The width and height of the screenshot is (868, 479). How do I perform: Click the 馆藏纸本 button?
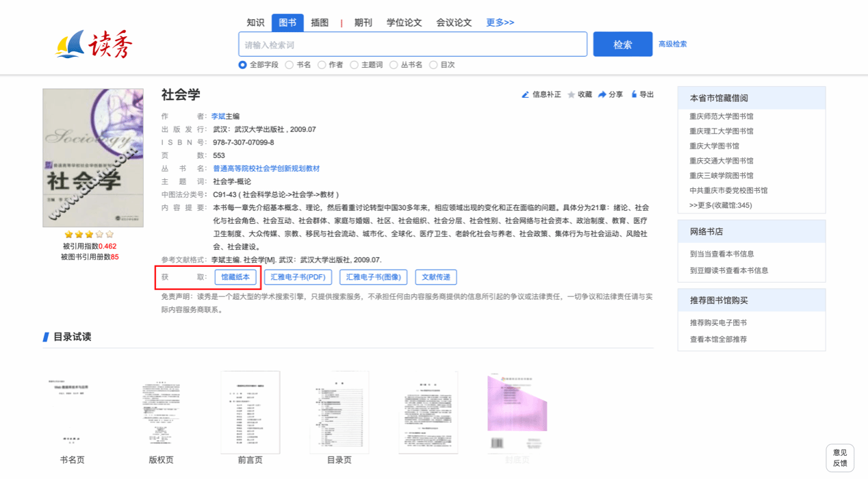coord(235,277)
